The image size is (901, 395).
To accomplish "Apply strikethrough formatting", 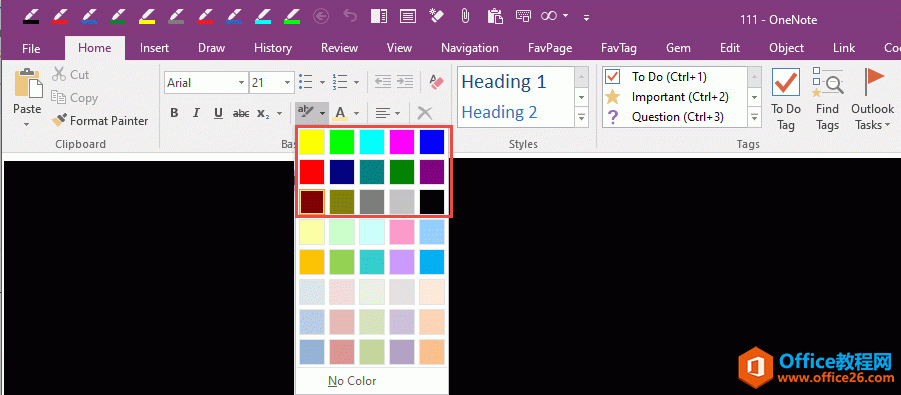I will [241, 113].
